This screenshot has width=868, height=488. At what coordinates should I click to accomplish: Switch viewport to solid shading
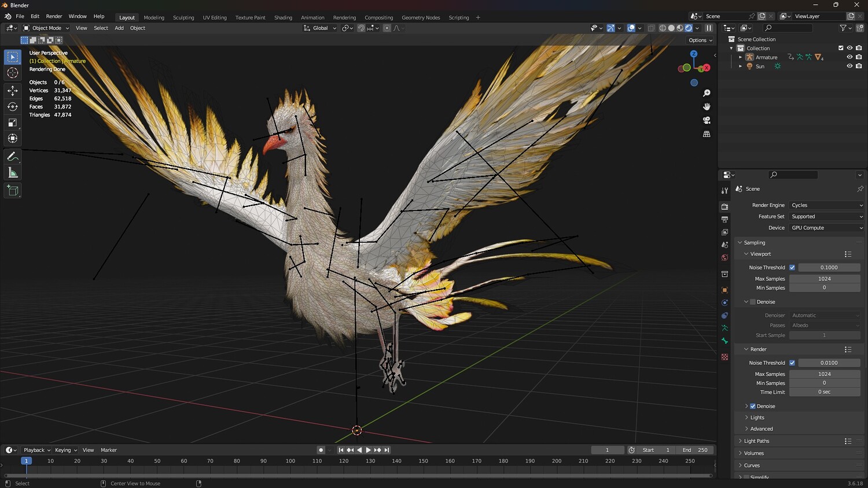tap(671, 28)
